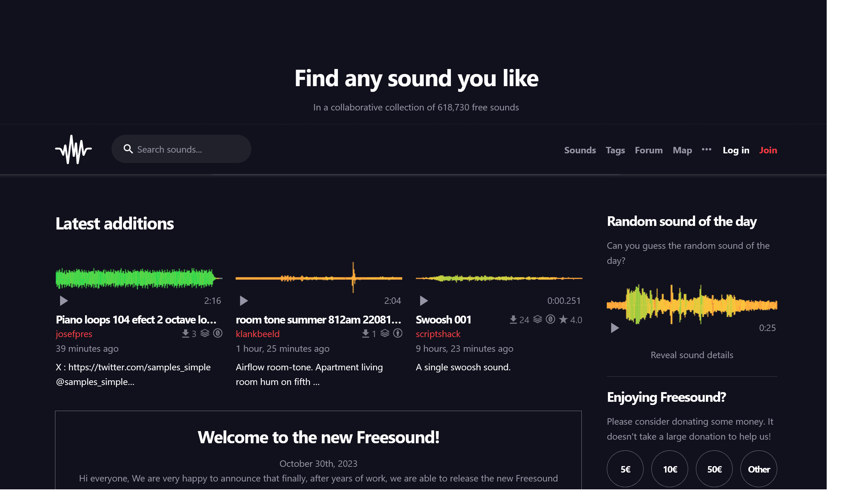The height and width of the screenshot is (504, 851).
Task: Click the star rating icon on Swoosh 001
Action: coord(564,319)
